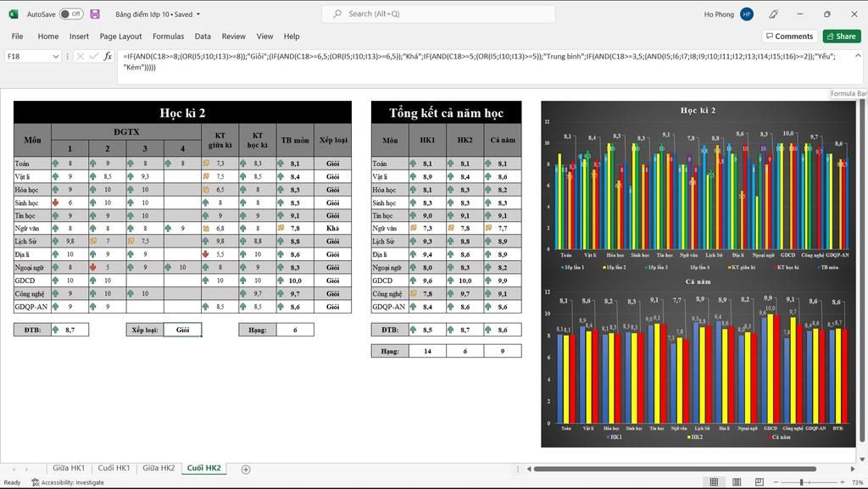Add a new sheet with plus icon

point(246,470)
